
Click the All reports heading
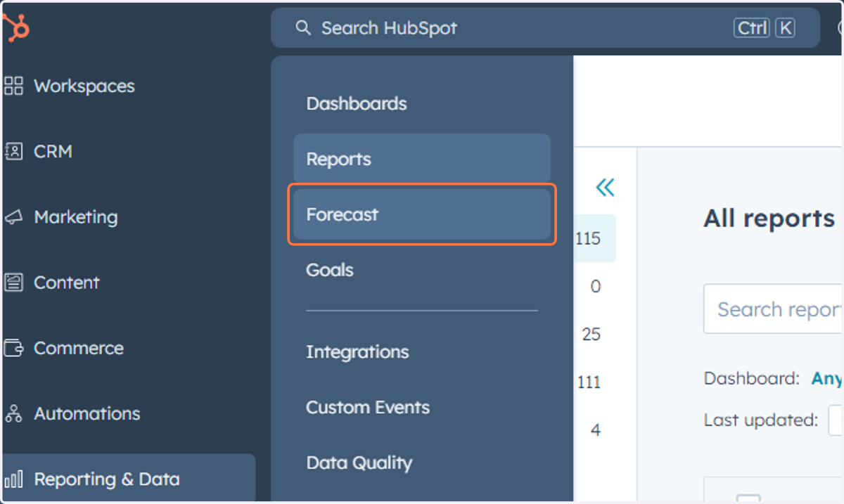point(769,219)
